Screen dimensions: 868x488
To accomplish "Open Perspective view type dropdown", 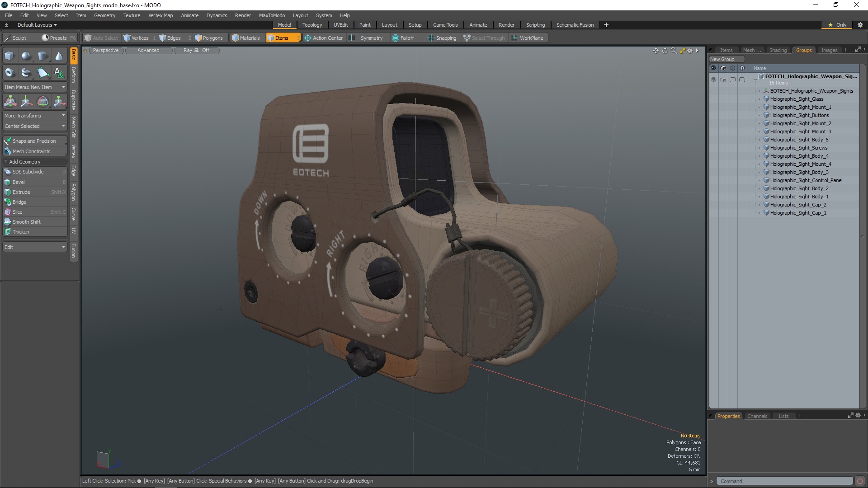I will [x=106, y=51].
